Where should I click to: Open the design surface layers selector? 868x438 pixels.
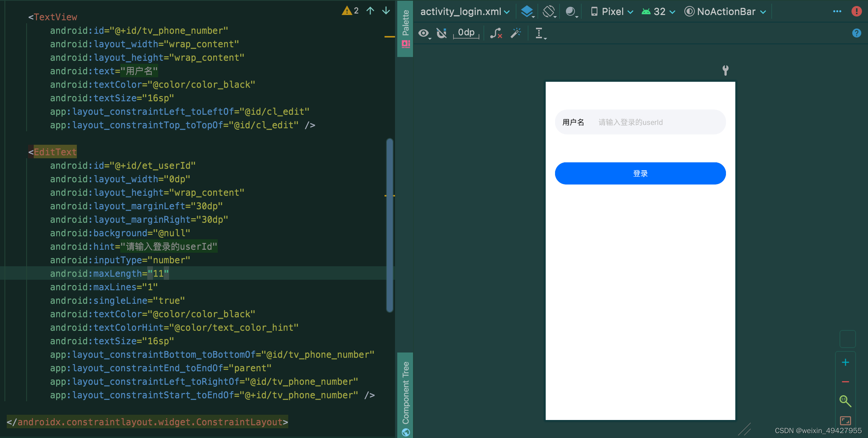click(528, 12)
